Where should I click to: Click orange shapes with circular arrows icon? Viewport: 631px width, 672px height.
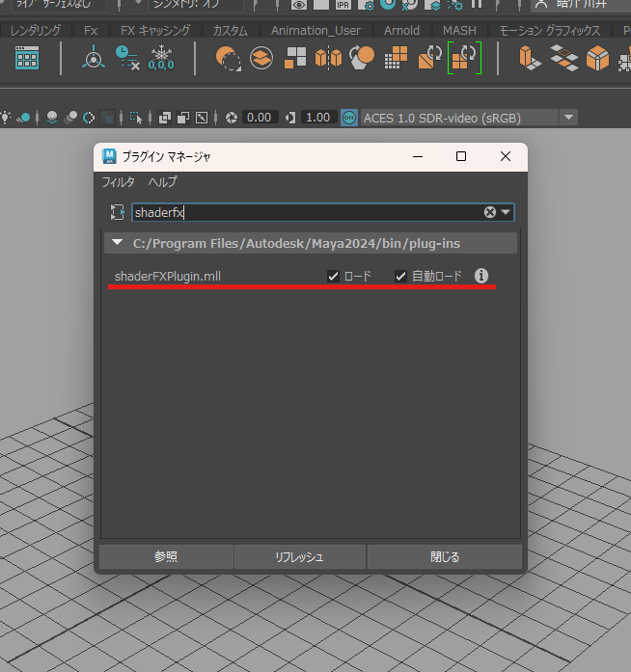point(429,58)
